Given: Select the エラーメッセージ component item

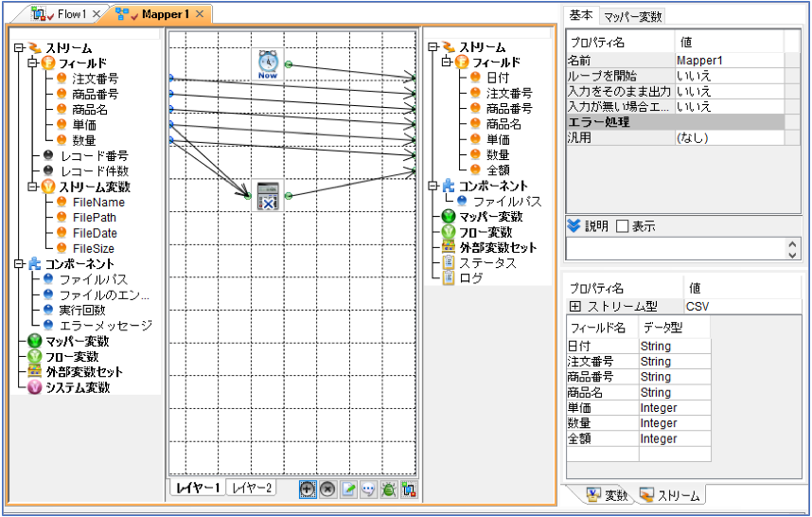Looking at the screenshot, I should coord(106,326).
